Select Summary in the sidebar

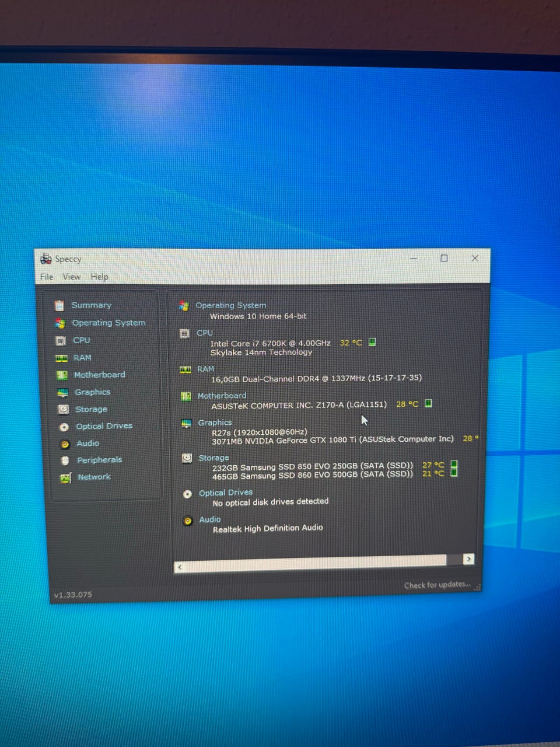(x=91, y=305)
